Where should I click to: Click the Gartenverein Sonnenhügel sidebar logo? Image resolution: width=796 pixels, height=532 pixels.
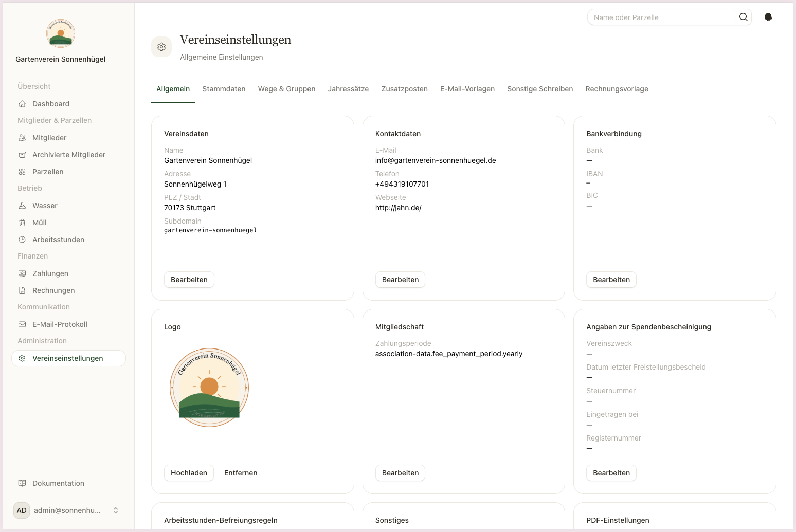[x=61, y=33]
